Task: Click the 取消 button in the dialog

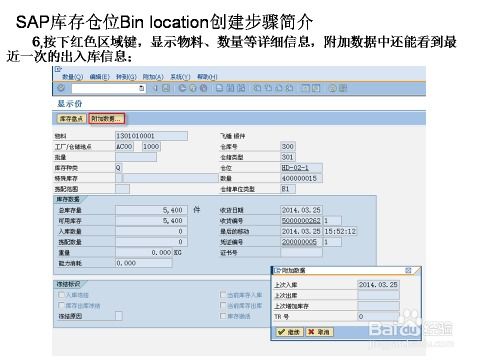Action: pos(319,332)
